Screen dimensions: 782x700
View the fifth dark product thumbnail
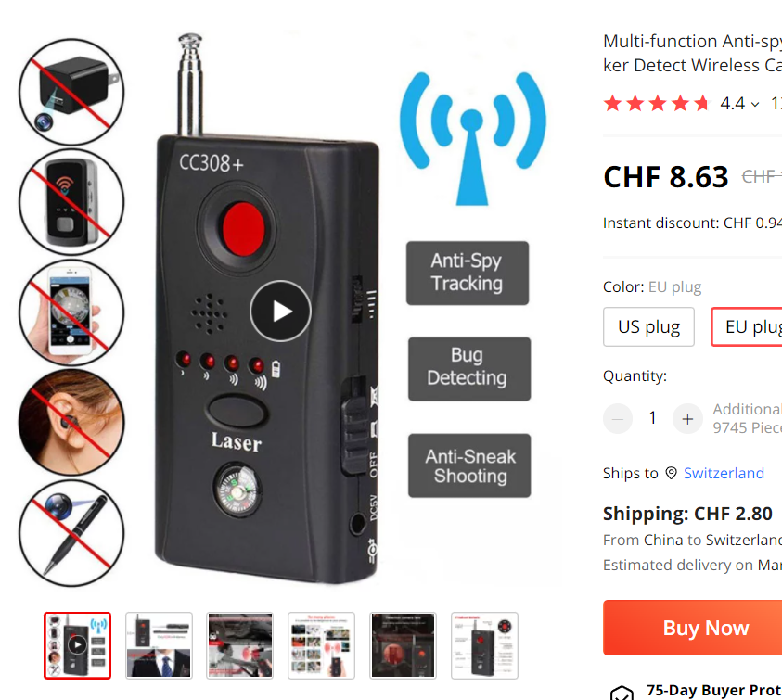403,645
